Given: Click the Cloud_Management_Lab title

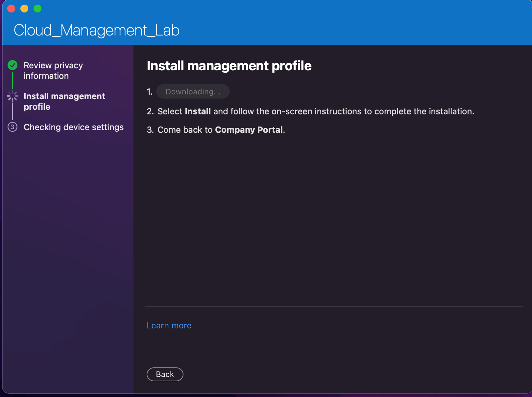Looking at the screenshot, I should pyautogui.click(x=96, y=30).
